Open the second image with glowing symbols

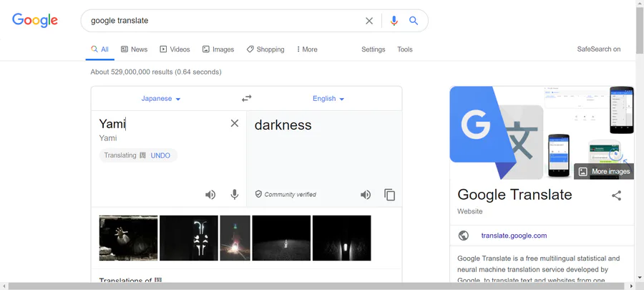pos(189,238)
